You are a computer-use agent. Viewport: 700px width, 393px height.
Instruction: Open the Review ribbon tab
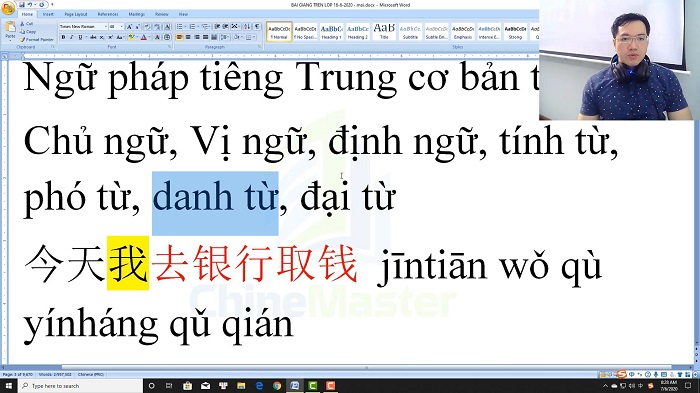coord(162,14)
